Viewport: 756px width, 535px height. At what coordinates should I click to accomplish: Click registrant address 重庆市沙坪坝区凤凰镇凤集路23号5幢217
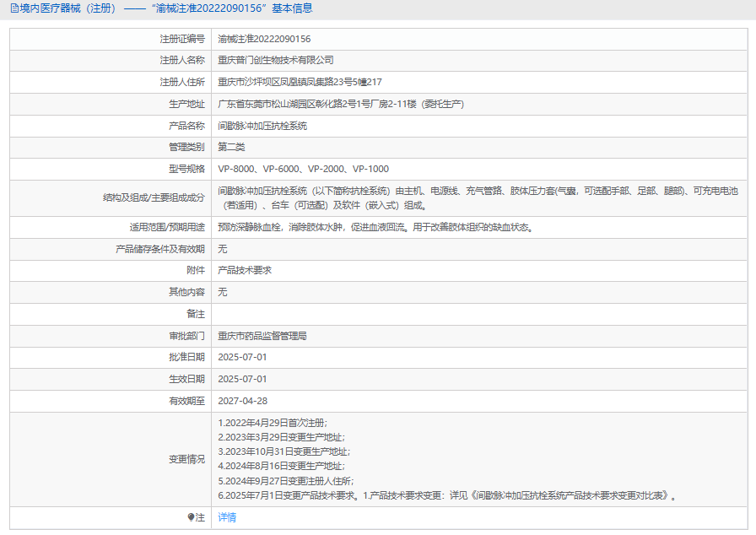pyautogui.click(x=300, y=82)
